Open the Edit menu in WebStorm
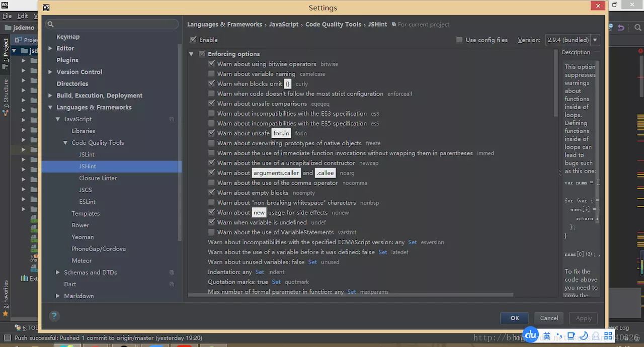 click(x=23, y=16)
